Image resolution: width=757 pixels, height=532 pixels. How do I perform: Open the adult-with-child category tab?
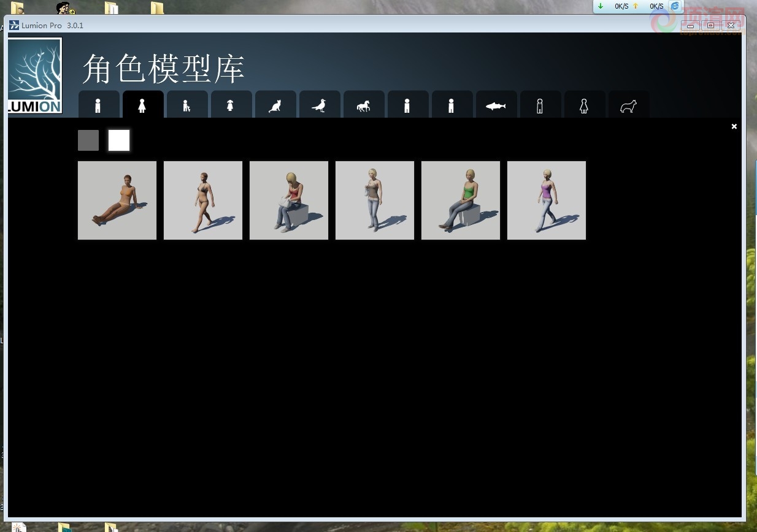186,105
